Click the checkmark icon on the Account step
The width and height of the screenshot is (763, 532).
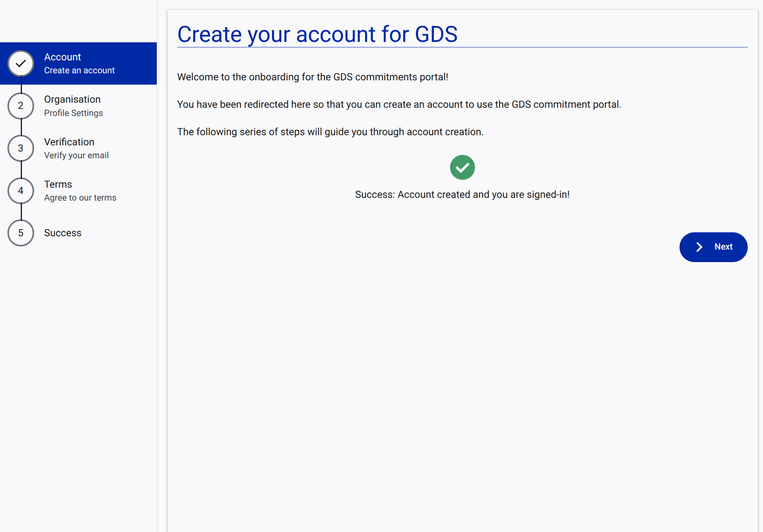pos(20,63)
